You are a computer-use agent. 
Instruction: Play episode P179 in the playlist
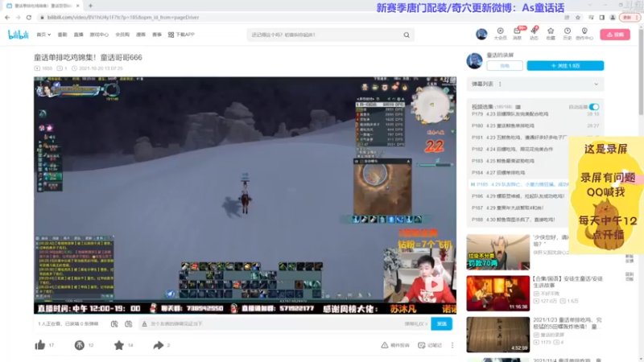(x=535, y=114)
